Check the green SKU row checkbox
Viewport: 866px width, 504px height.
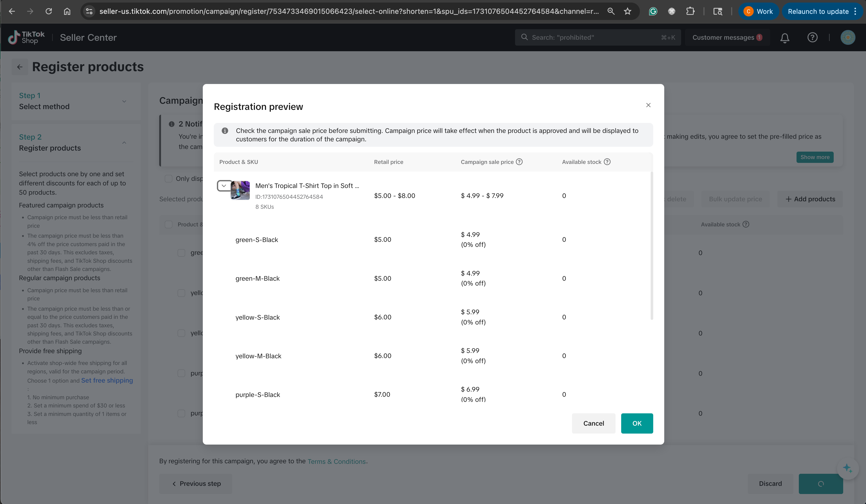(x=181, y=253)
